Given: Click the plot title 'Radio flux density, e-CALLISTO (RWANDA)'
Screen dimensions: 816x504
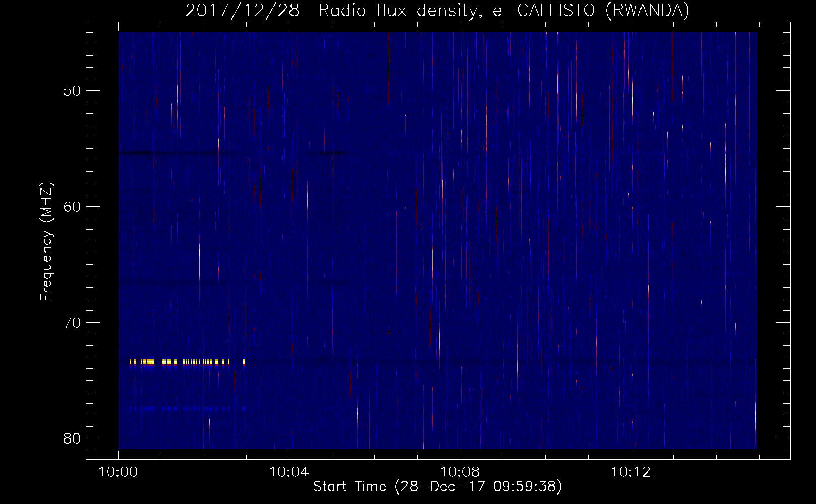Looking at the screenshot, I should click(504, 10).
